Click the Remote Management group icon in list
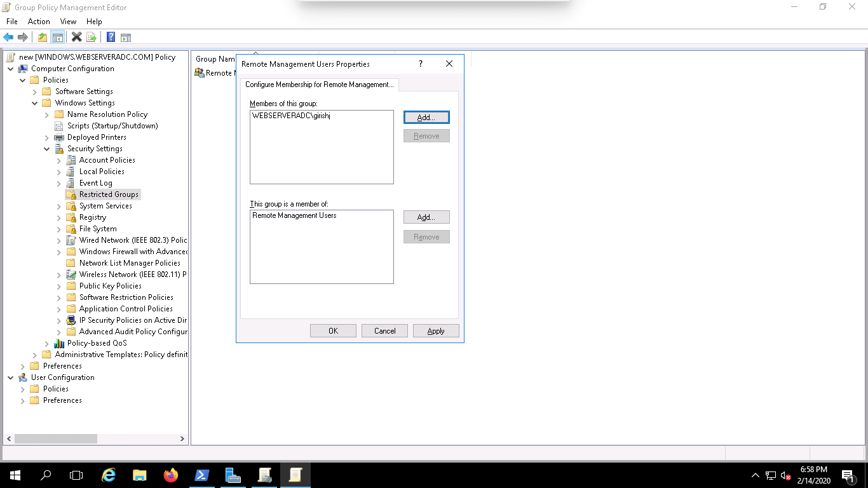Image resolution: width=868 pixels, height=488 pixels. (200, 73)
